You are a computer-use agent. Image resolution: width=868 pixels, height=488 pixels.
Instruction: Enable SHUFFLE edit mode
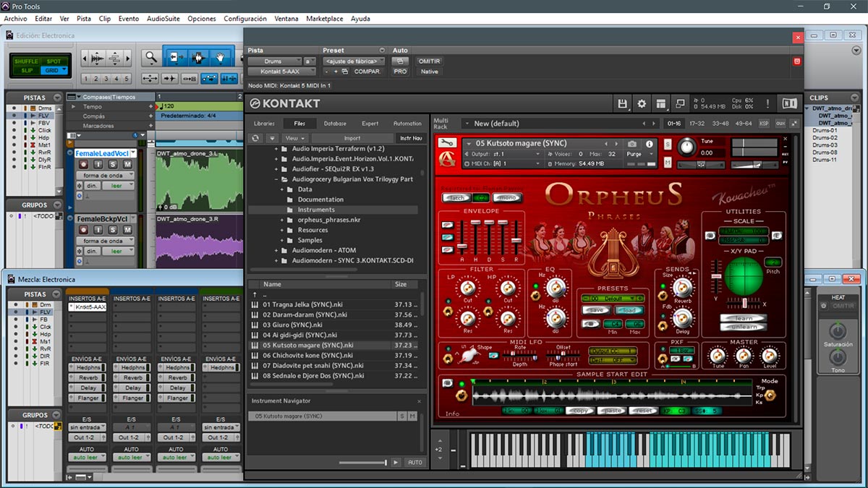tap(26, 61)
